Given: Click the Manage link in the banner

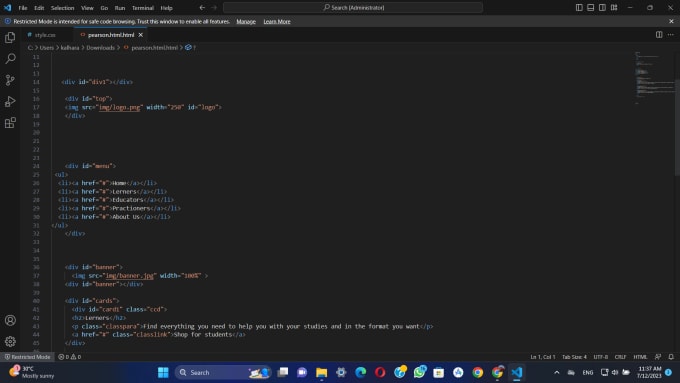Looking at the screenshot, I should (x=246, y=21).
